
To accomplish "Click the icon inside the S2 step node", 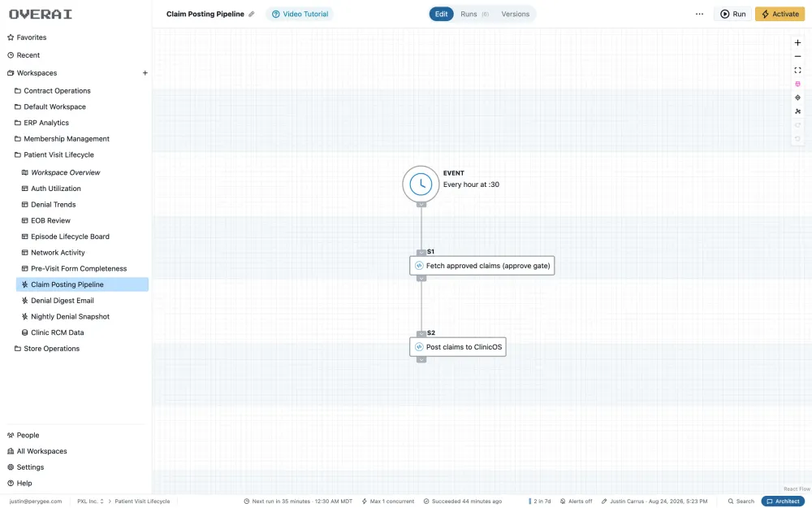I will (x=419, y=347).
